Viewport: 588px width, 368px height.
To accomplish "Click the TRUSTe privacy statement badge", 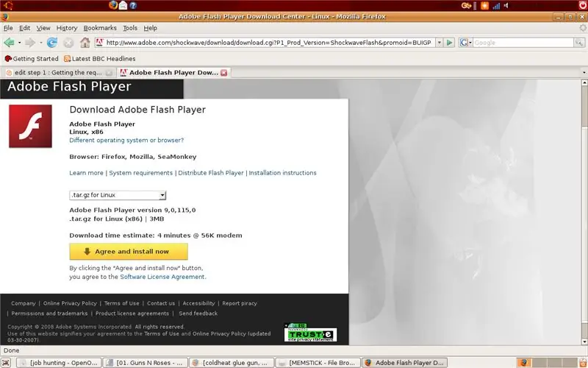I will [x=310, y=333].
